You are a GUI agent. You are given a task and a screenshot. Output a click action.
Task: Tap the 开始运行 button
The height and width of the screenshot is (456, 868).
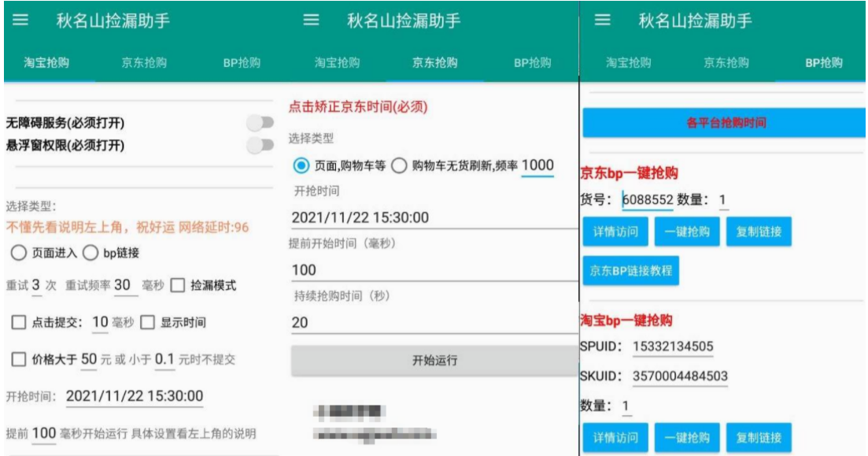tap(434, 361)
